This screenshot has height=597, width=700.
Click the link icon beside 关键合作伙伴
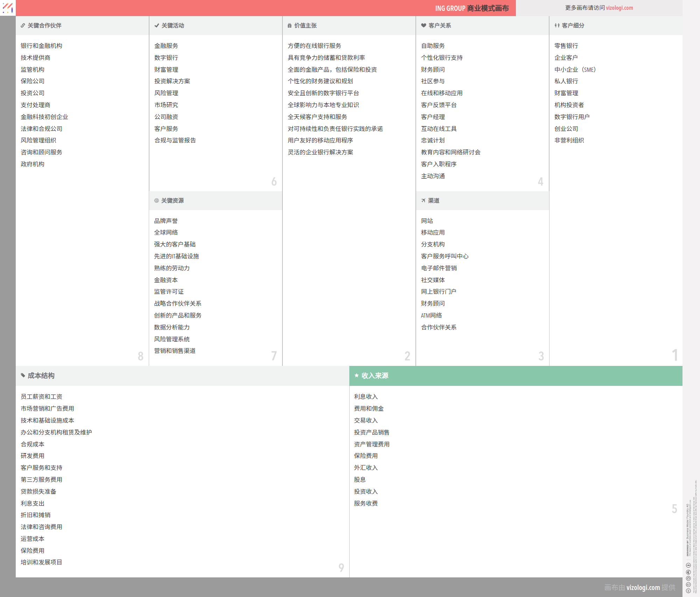click(23, 26)
